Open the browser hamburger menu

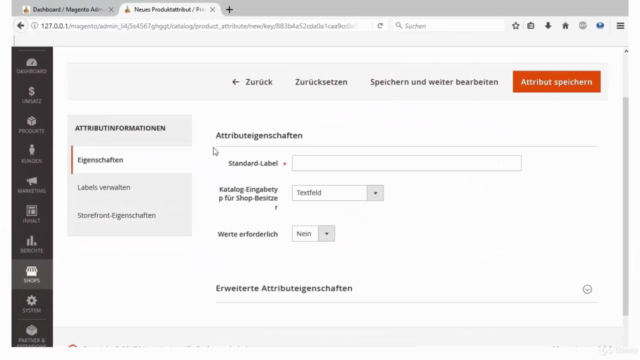620,26
